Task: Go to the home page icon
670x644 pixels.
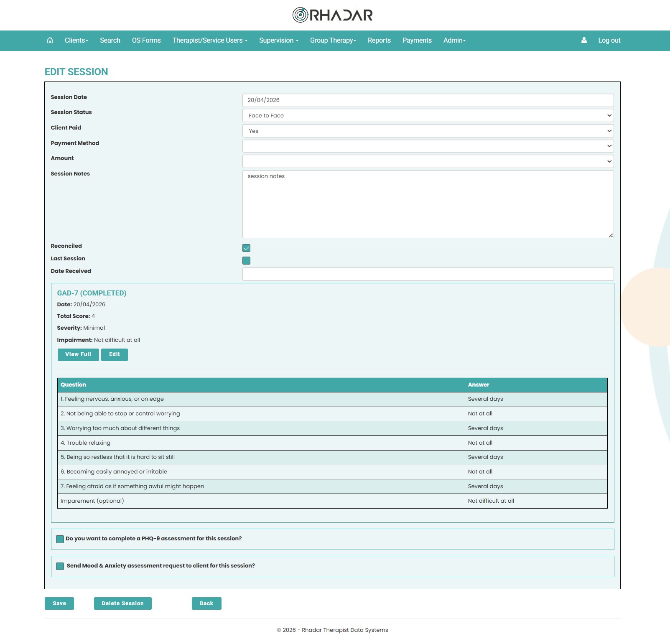Action: (x=50, y=40)
